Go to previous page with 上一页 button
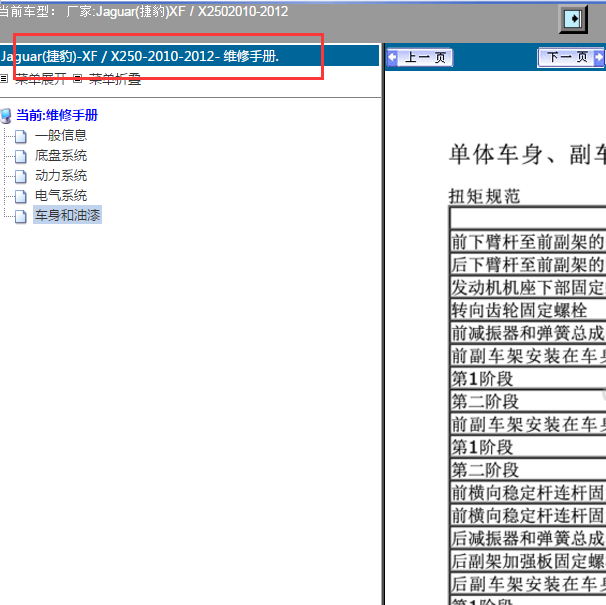Viewport: 606px width, 605px height. [419, 58]
